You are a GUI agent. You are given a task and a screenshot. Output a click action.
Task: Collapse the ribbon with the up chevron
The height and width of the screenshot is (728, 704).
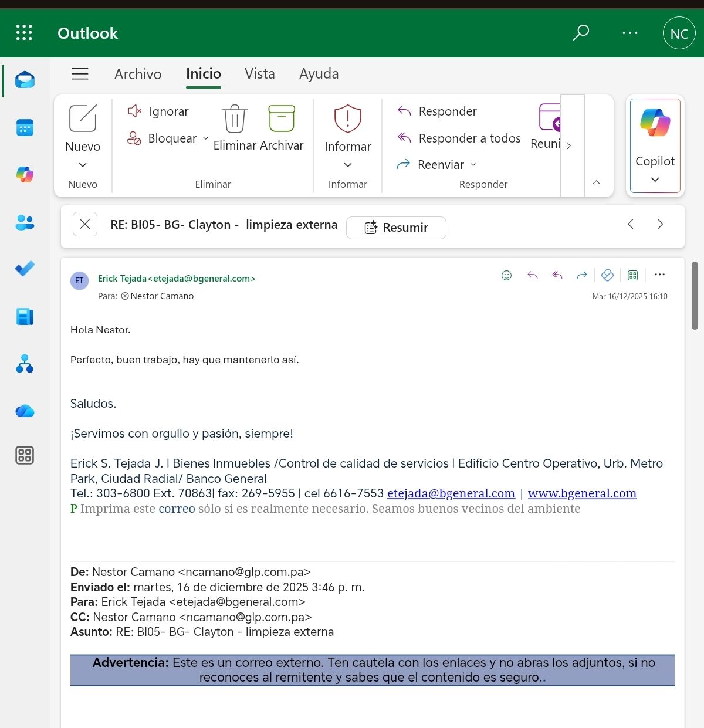pos(596,182)
